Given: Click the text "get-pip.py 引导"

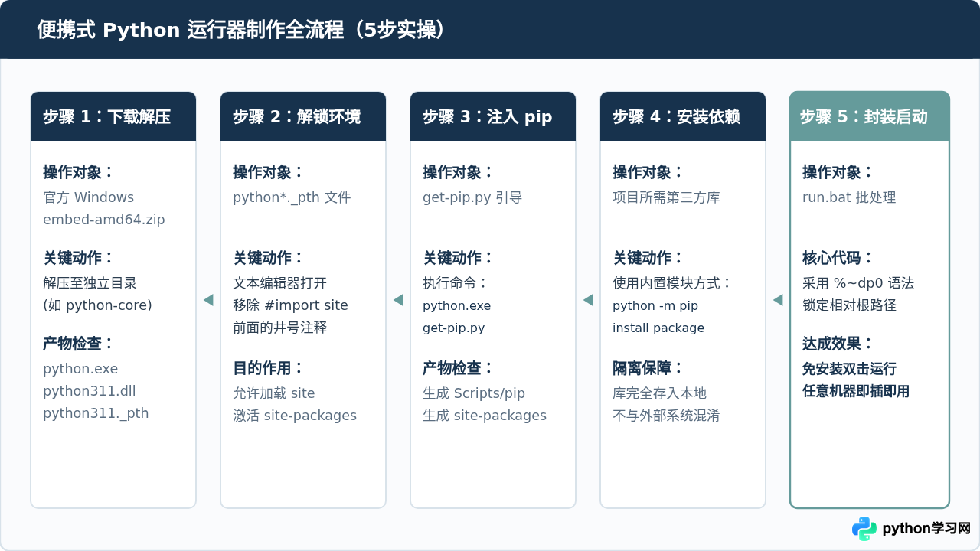Looking at the screenshot, I should [x=472, y=197].
